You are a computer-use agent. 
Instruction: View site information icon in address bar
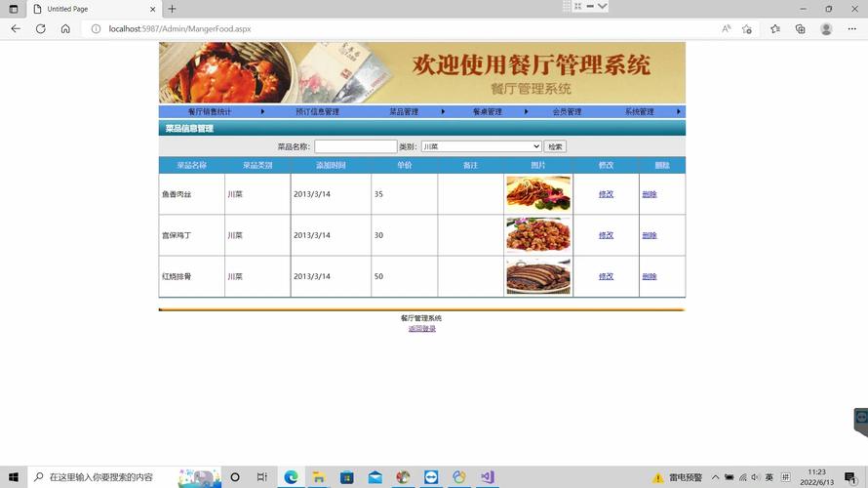click(x=96, y=29)
